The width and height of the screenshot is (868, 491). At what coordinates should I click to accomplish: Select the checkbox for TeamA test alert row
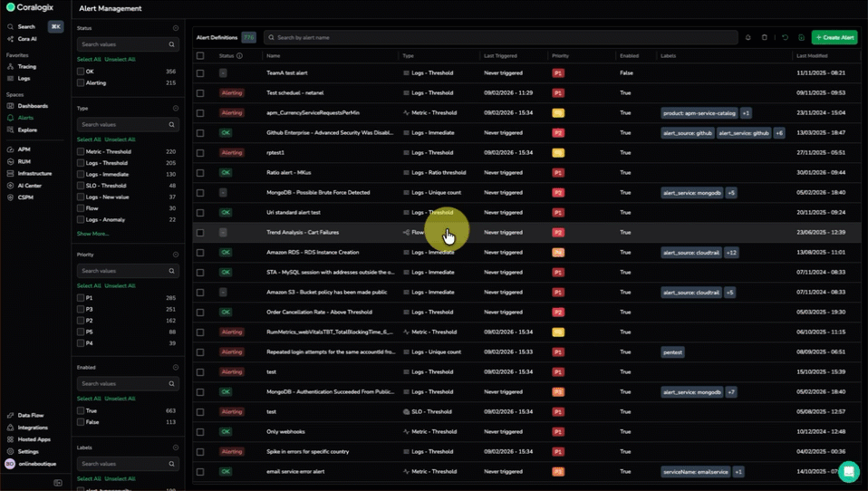pos(200,72)
